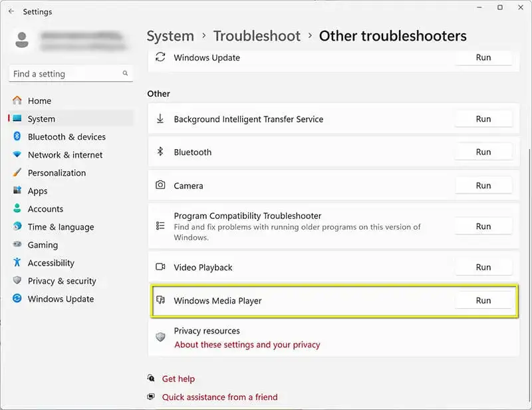Click the Camera icon in troubleshooter list
The image size is (532, 410).
[x=160, y=186]
